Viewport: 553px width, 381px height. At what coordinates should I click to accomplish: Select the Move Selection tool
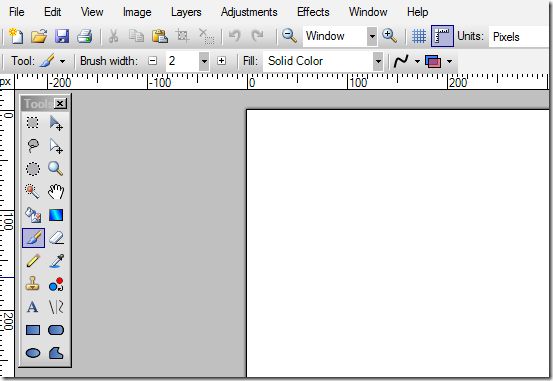click(x=56, y=145)
